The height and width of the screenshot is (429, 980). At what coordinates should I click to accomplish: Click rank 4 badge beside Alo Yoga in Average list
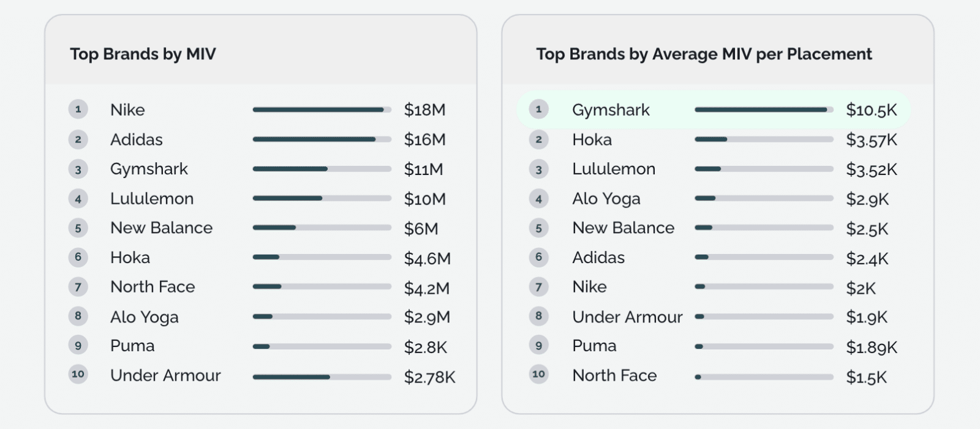coord(538,199)
